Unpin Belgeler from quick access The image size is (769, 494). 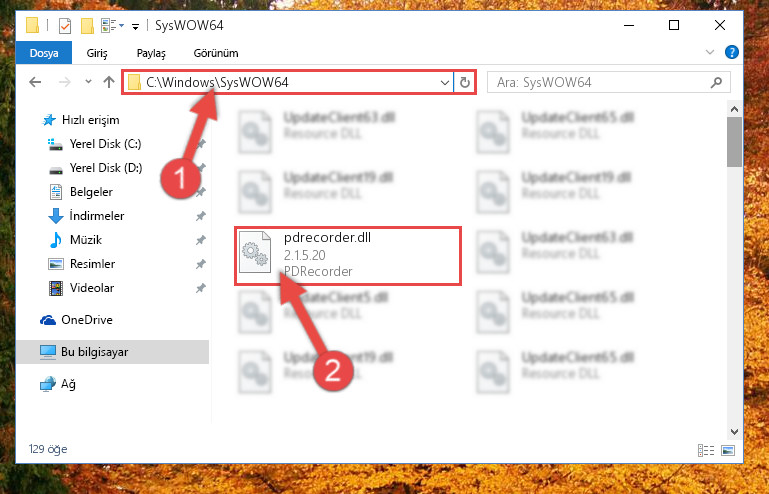[x=201, y=192]
